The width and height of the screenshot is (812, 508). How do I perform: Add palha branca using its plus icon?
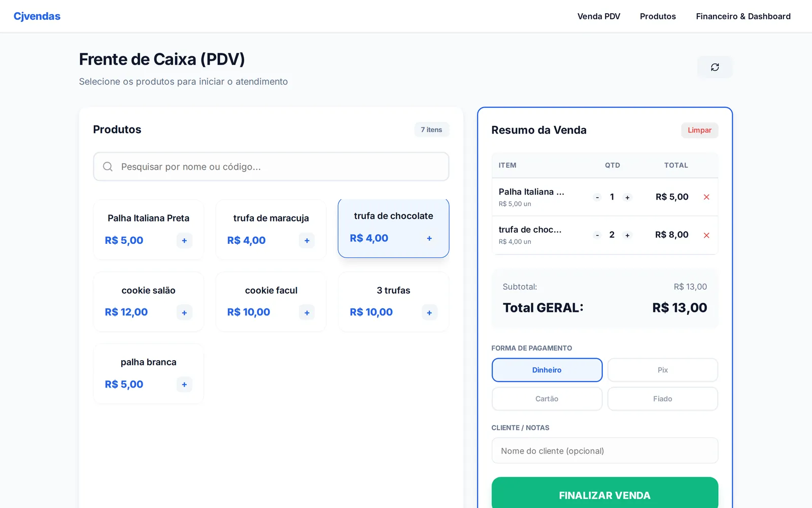(184, 385)
